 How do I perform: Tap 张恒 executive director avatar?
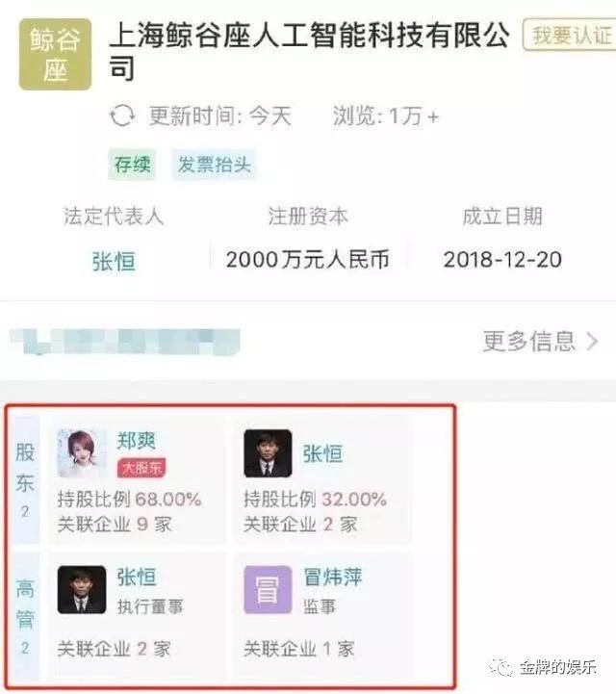pos(82,589)
